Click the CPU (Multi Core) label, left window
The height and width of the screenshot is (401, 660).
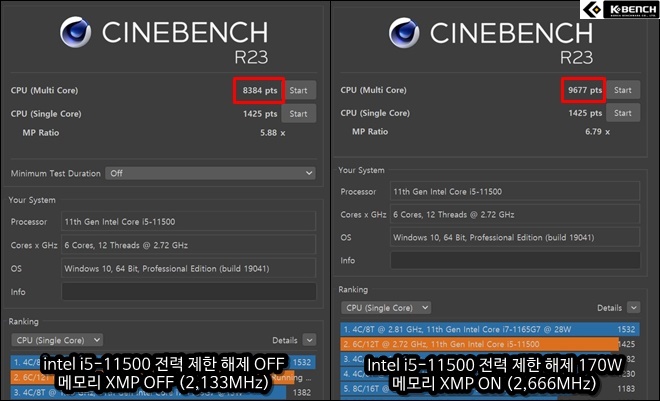tap(44, 90)
